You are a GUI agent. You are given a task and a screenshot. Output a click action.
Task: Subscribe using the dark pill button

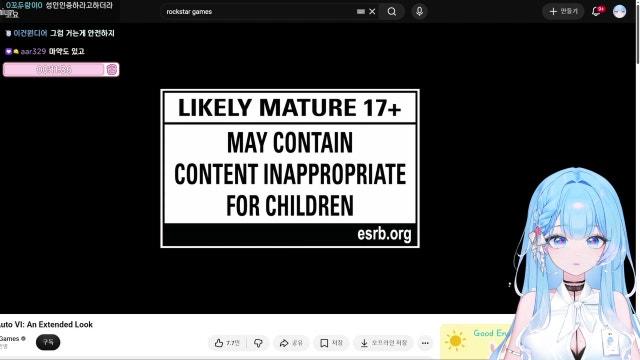[x=48, y=342]
